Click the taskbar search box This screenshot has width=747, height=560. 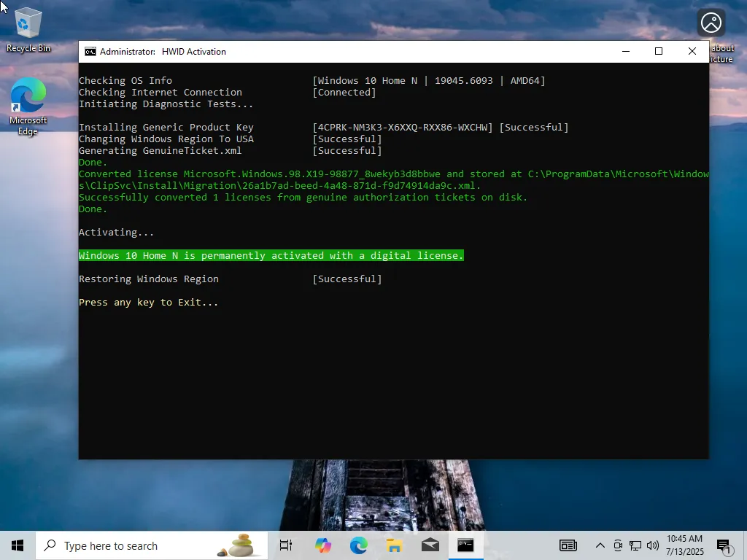(152, 545)
